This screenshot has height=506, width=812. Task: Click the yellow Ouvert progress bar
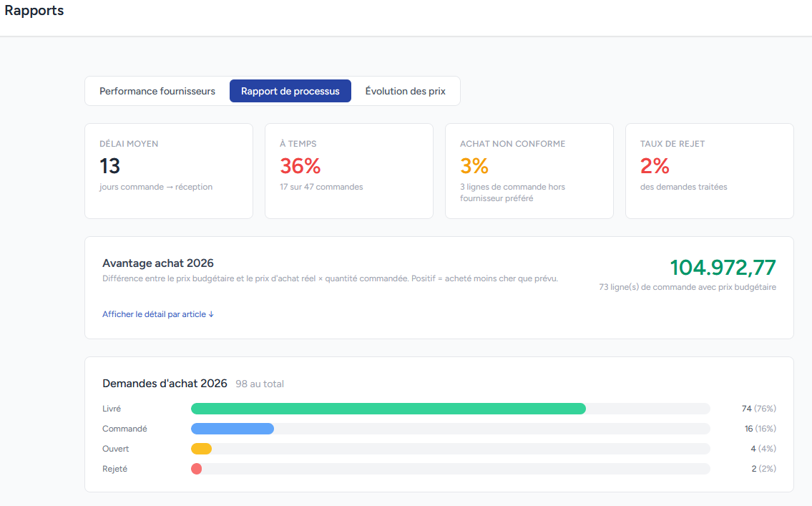pos(202,449)
